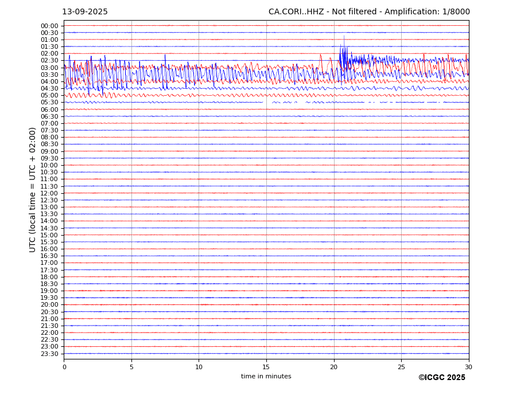Click the 18:30 row label
532x399 pixels.
49,284
